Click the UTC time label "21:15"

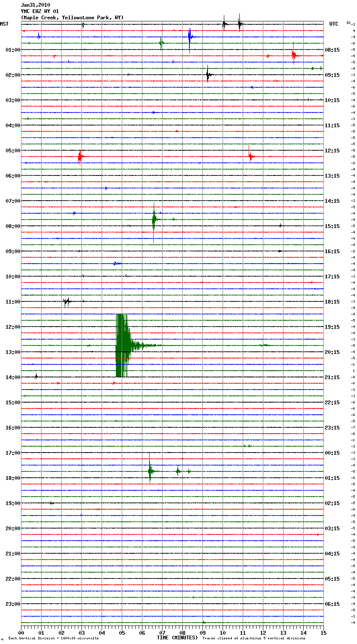click(332, 377)
